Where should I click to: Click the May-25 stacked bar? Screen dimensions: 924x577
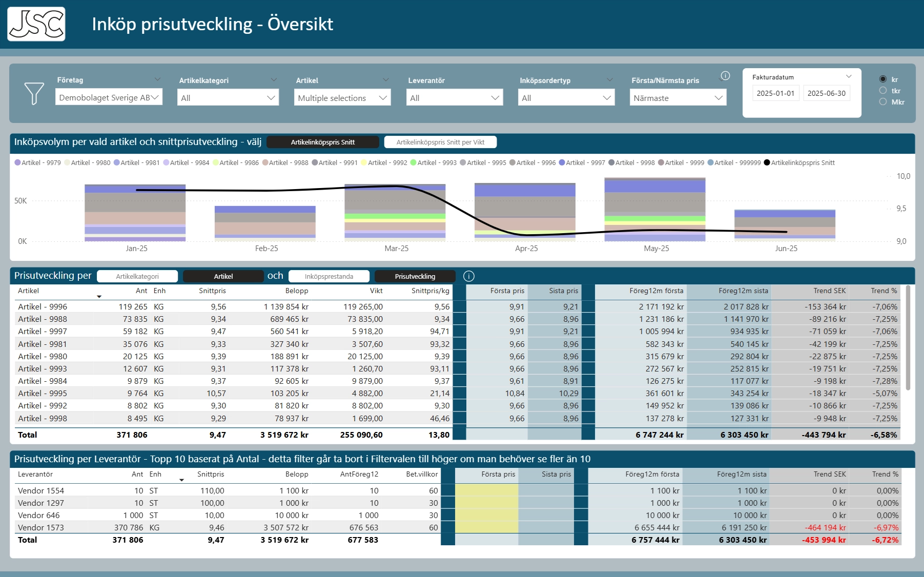[x=654, y=210]
